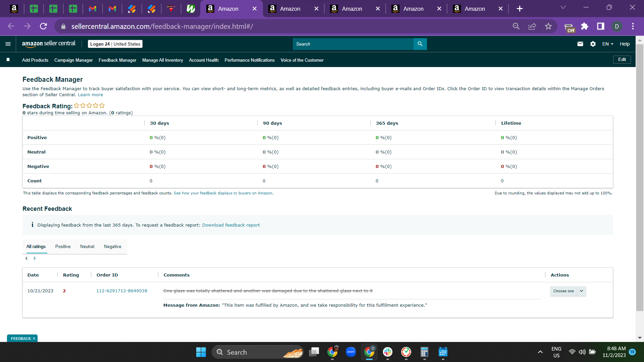Open a new browser tab with the plus icon
The image size is (644, 362).
coord(520,9)
